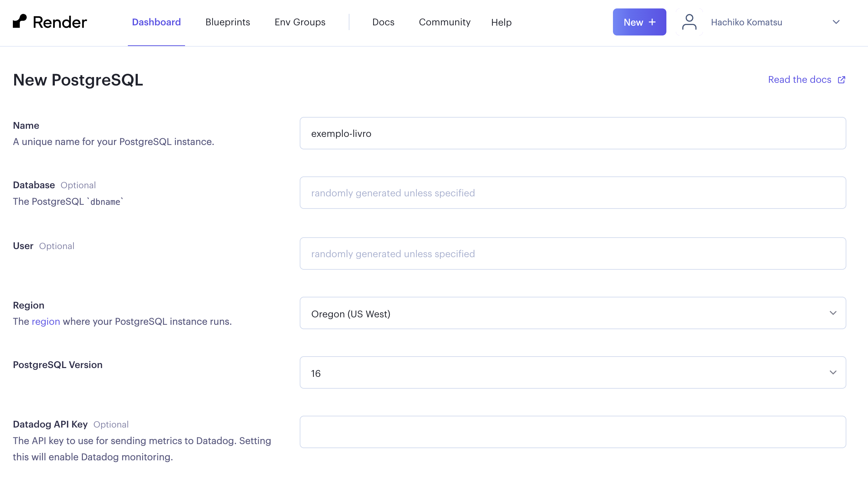The height and width of the screenshot is (486, 868).
Task: Open the PostgreSQL Version dropdown
Action: 573,372
